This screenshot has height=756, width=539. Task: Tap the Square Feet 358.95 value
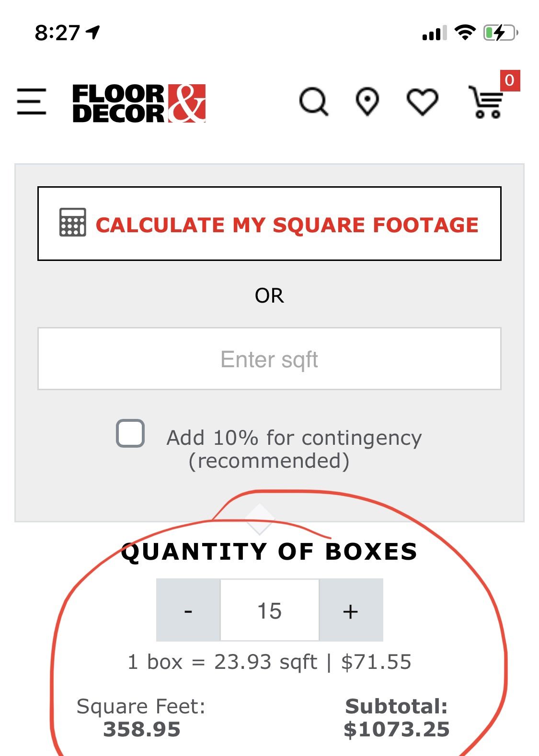click(142, 729)
